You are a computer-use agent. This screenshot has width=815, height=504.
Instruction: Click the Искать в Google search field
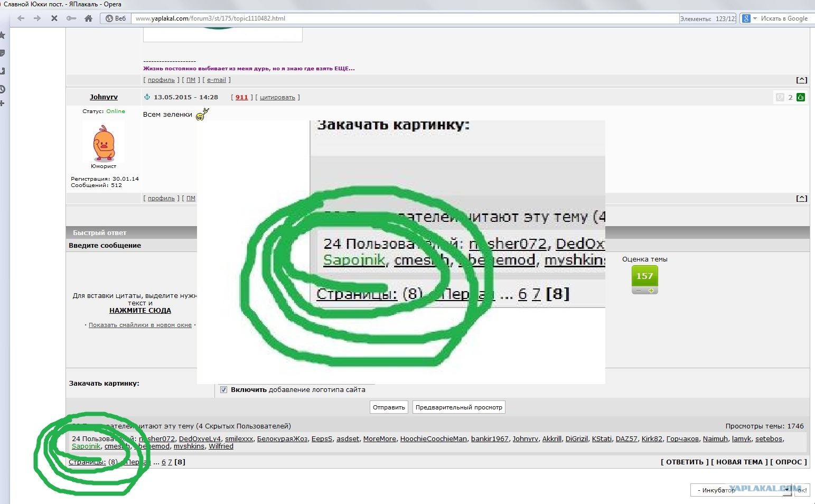point(784,18)
